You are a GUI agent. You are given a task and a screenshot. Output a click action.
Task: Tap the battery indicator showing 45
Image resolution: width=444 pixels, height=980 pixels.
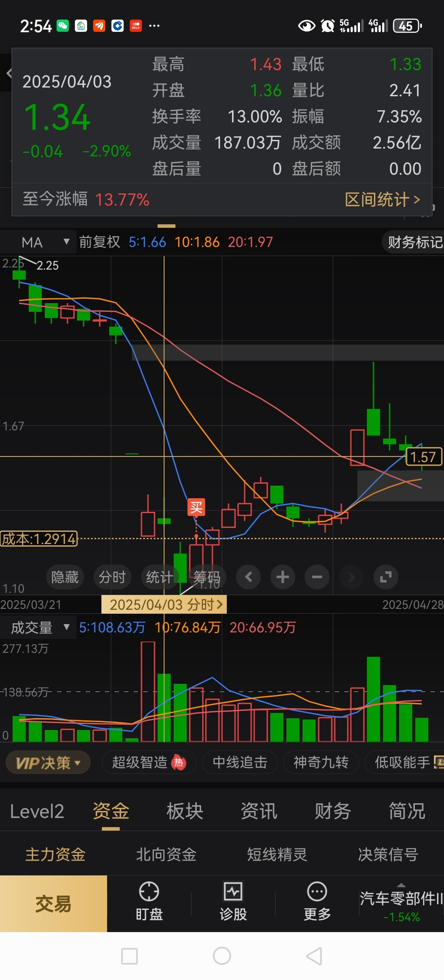407,26
